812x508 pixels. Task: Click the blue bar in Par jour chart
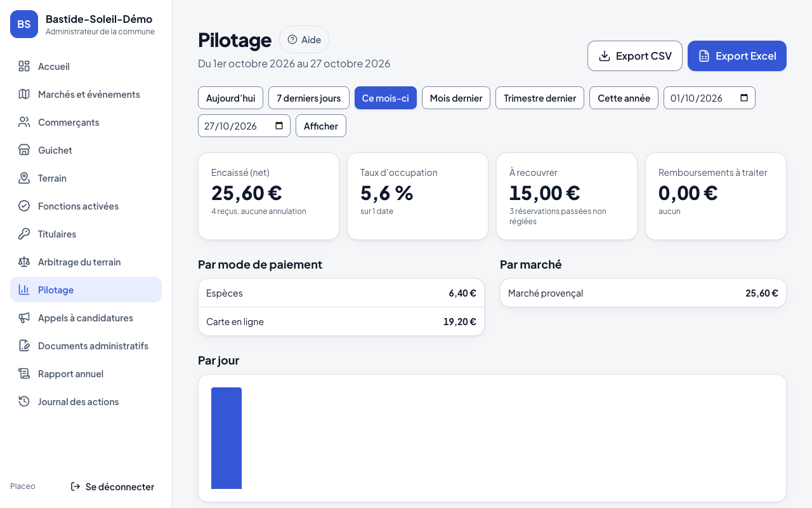click(226, 438)
